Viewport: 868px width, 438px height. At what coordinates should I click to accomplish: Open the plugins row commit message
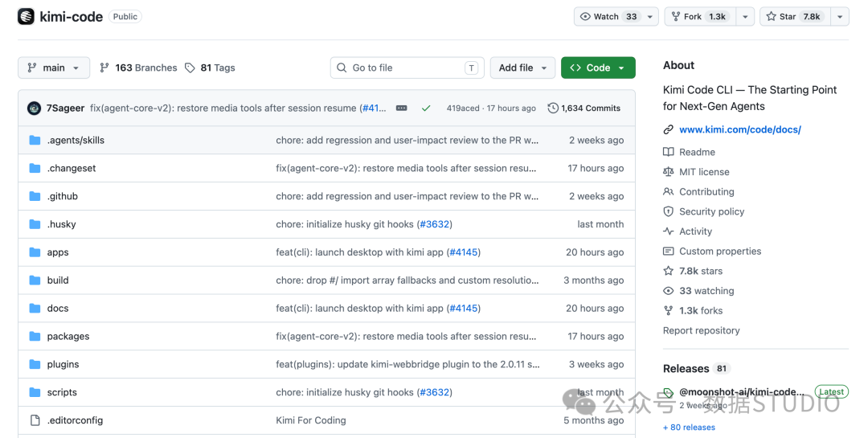pos(407,364)
